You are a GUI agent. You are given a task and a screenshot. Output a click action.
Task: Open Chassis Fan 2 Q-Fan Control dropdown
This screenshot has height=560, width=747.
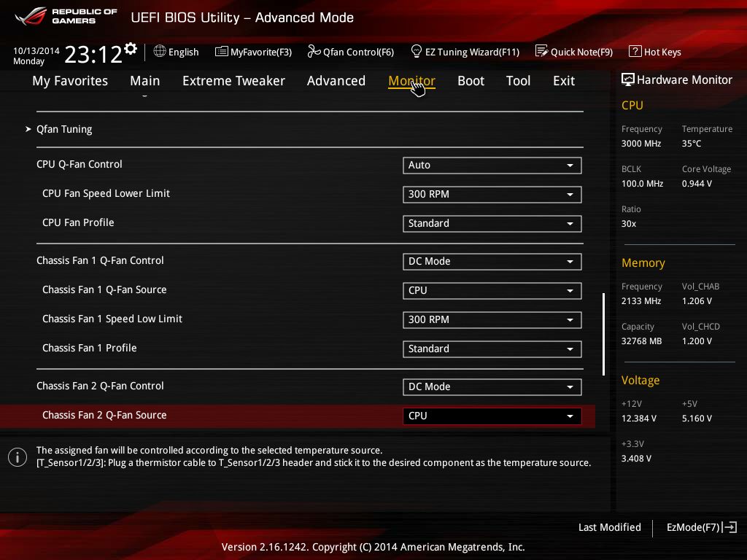coord(492,386)
